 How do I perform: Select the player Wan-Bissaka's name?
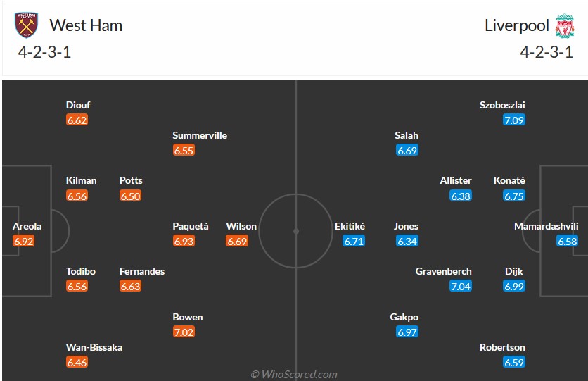click(x=94, y=347)
